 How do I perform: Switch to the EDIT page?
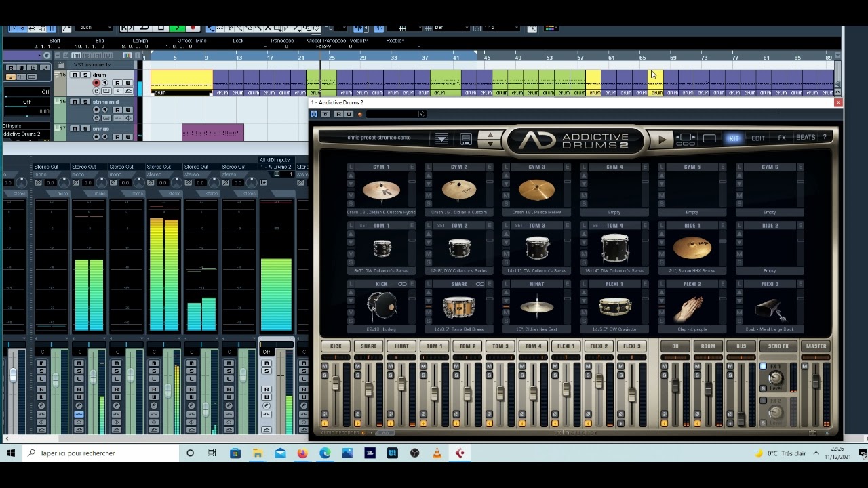pyautogui.click(x=758, y=138)
